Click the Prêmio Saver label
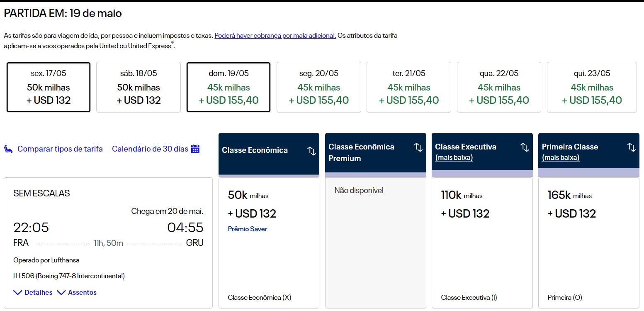Viewport: 644px width, 311px height. pos(248,229)
